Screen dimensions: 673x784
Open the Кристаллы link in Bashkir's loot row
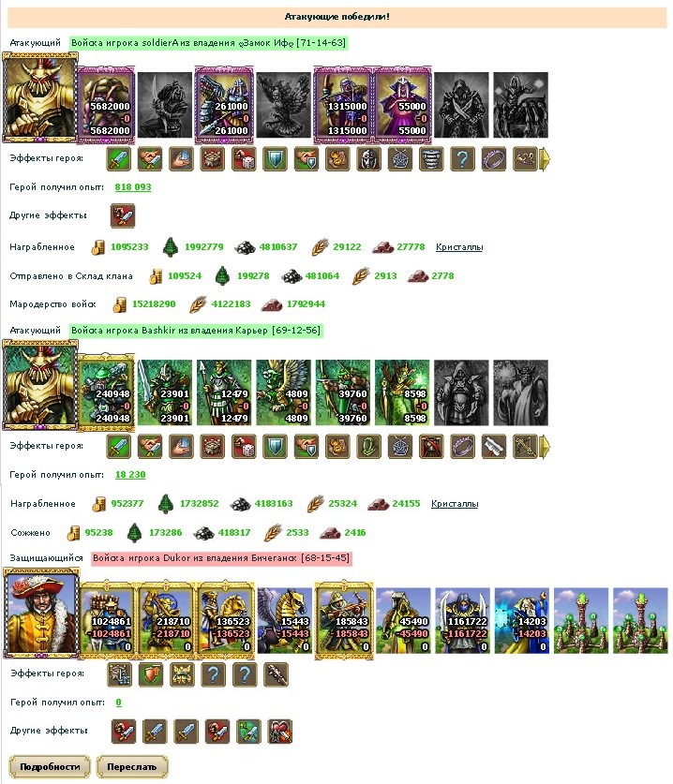[455, 504]
